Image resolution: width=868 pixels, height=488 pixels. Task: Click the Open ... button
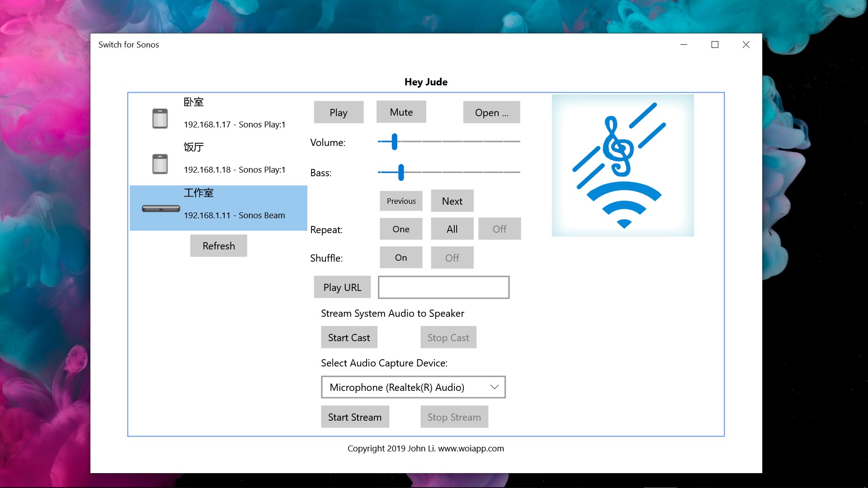491,113
